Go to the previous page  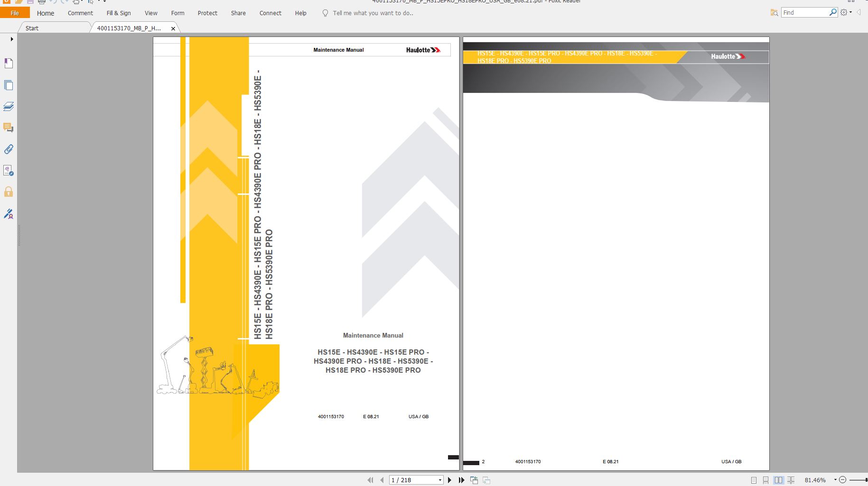[382, 480]
